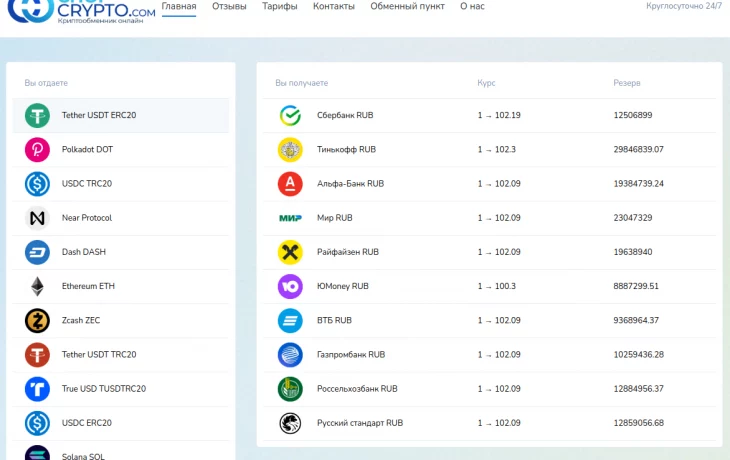
Task: Click the Near Protocol logo icon
Action: pyautogui.click(x=37, y=218)
